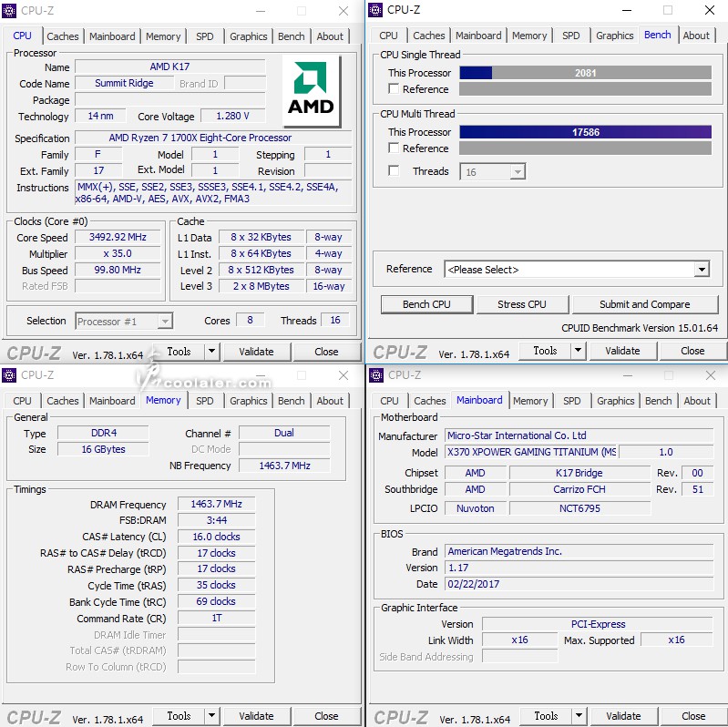Start the Stress CPU test
This screenshot has width=728, height=727.
click(x=522, y=304)
